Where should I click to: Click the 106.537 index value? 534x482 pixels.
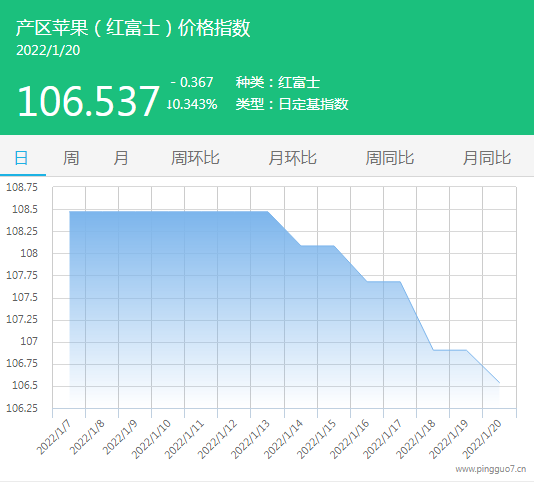(88, 101)
